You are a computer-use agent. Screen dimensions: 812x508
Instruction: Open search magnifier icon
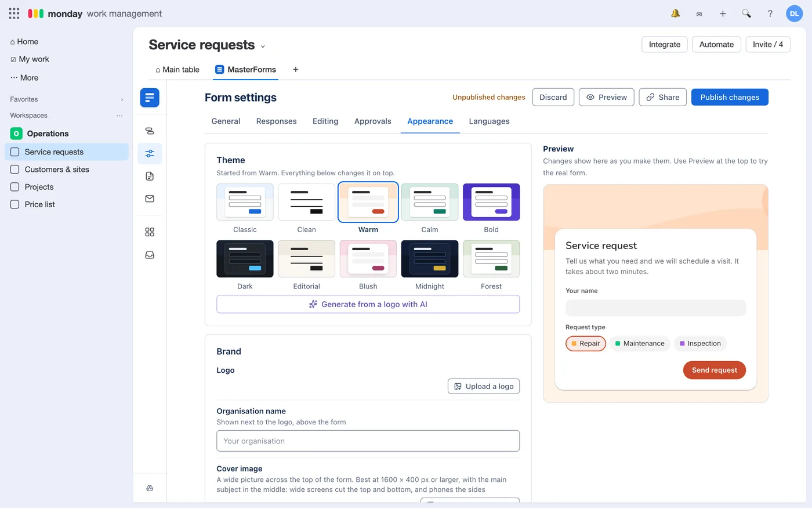pyautogui.click(x=746, y=13)
